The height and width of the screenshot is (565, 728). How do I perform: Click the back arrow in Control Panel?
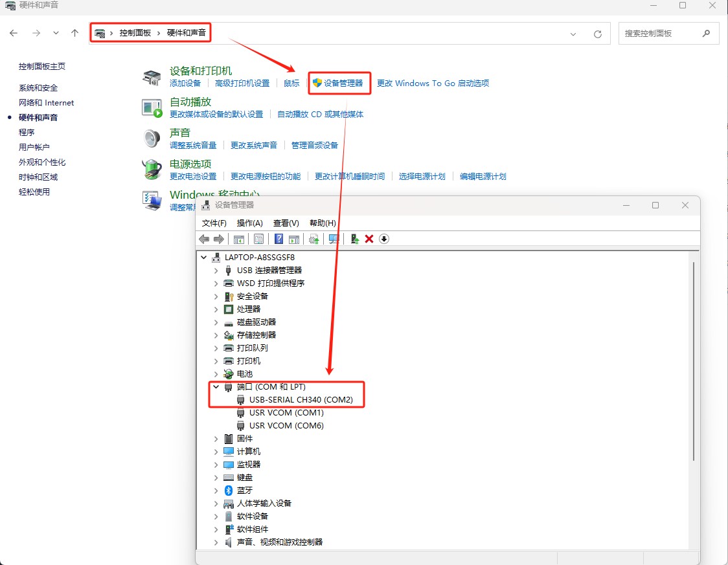tap(14, 33)
